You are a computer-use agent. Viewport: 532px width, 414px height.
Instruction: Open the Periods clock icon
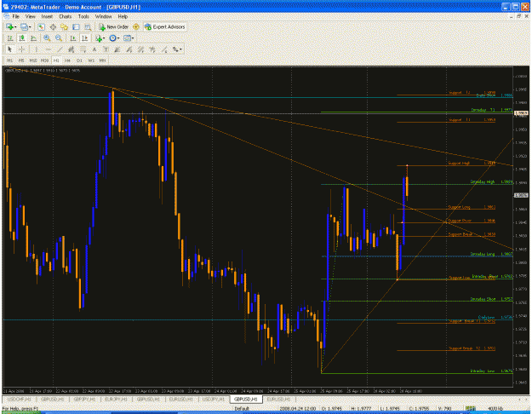[112, 38]
